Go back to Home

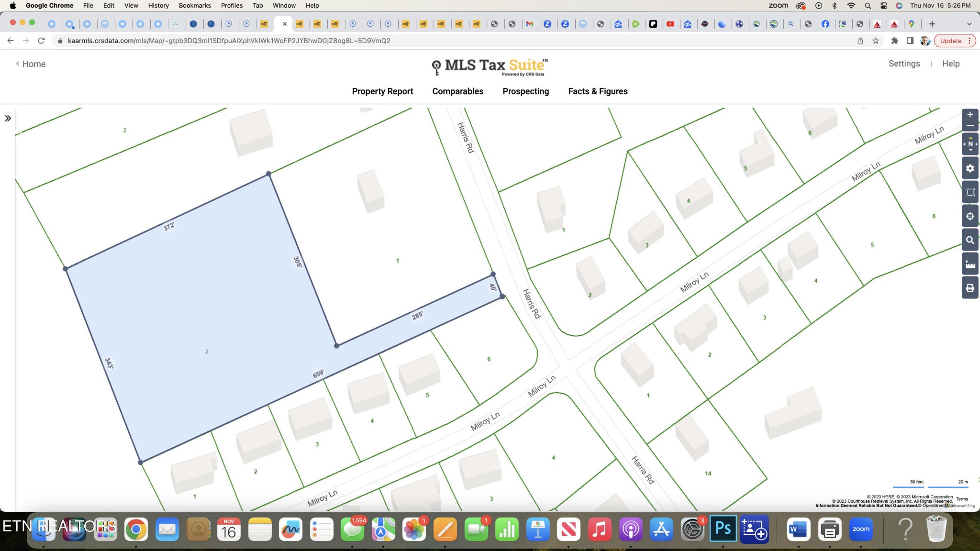(31, 64)
